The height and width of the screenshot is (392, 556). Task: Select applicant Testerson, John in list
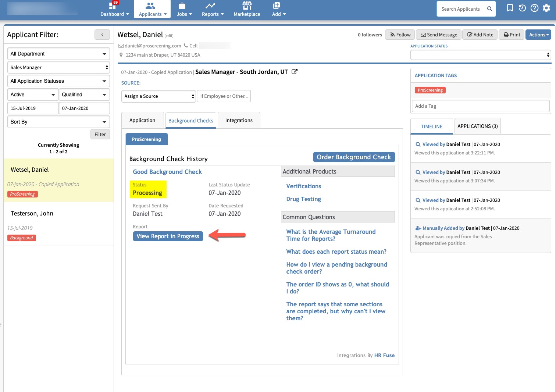32,214
